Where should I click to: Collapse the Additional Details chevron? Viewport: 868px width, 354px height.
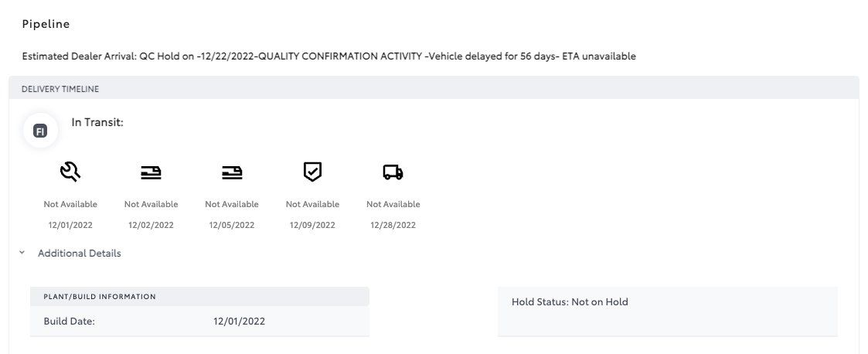[x=22, y=253]
